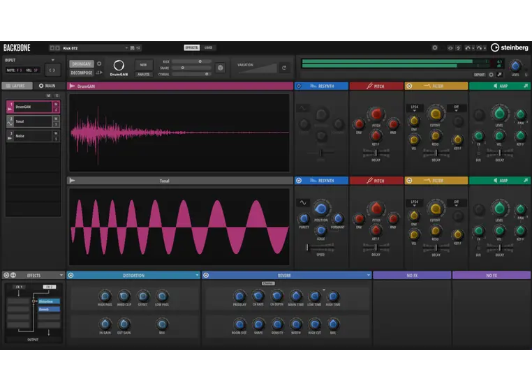
Task: Expand the Input section arrow
Action: point(53,60)
